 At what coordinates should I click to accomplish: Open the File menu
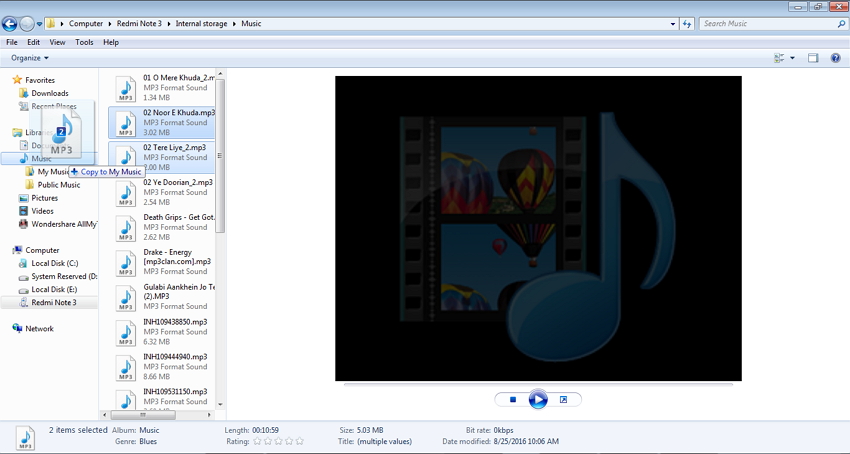(11, 42)
